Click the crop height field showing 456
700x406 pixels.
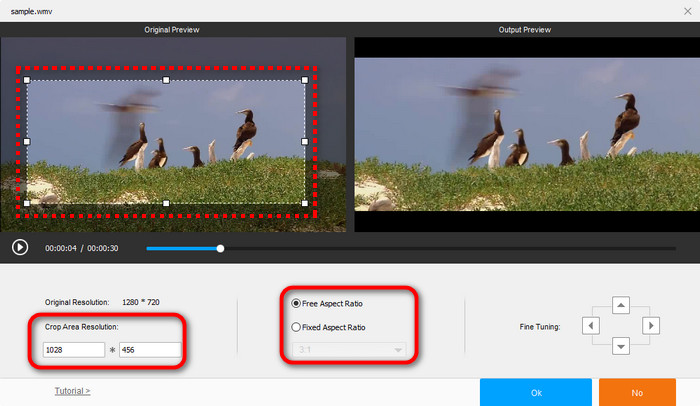[150, 350]
